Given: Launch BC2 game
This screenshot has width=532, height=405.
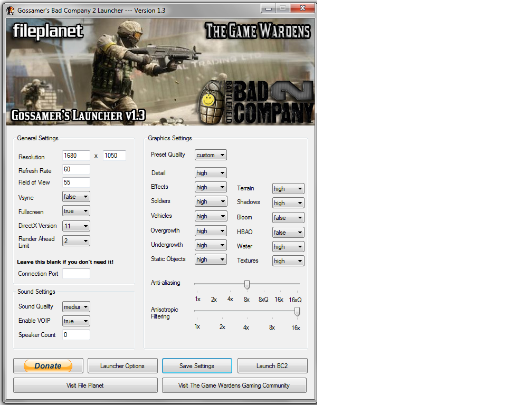Looking at the screenshot, I should point(272,365).
